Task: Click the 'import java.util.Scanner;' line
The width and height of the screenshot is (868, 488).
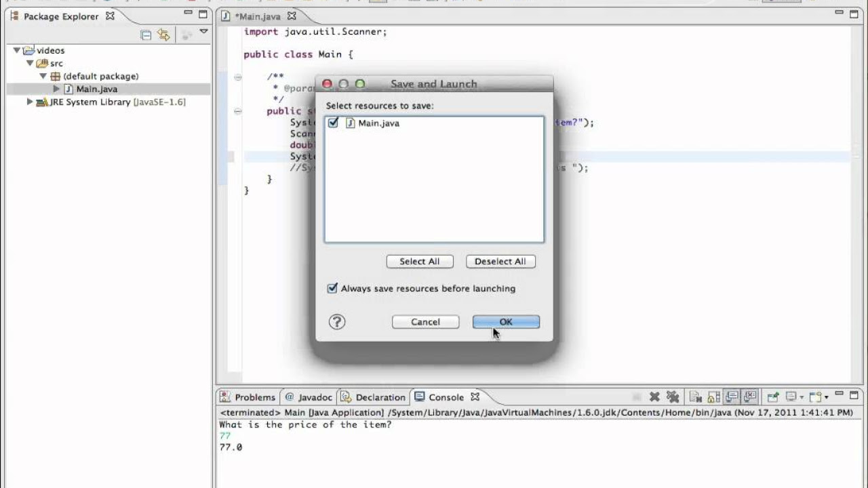Action: point(315,32)
